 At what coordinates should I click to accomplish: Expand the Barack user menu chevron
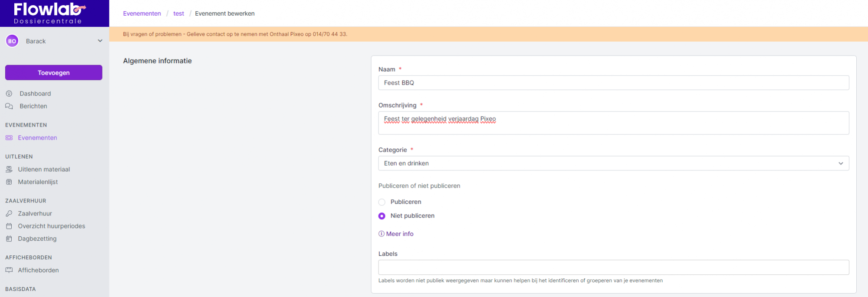point(100,41)
